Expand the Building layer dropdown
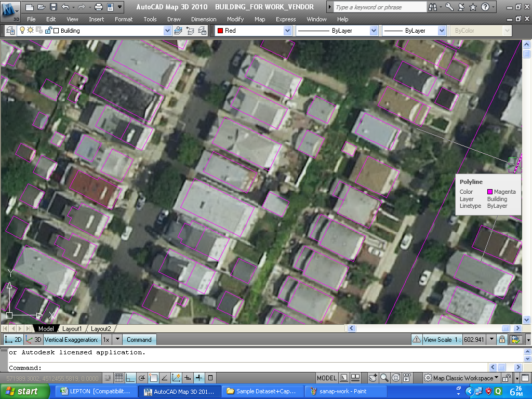The image size is (532, 399). coord(167,31)
